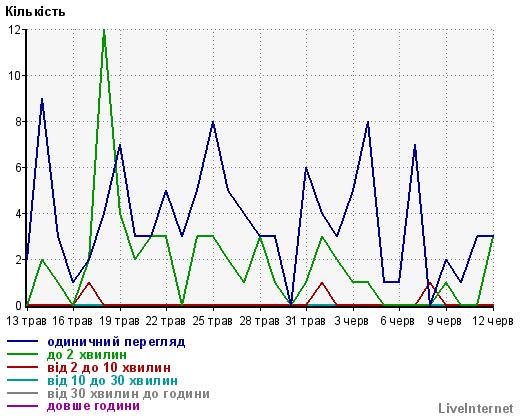Screen dimensions: 520x418
Task: Click the teal swatch for від 10 до 30 хвилин
Action: coord(23,380)
